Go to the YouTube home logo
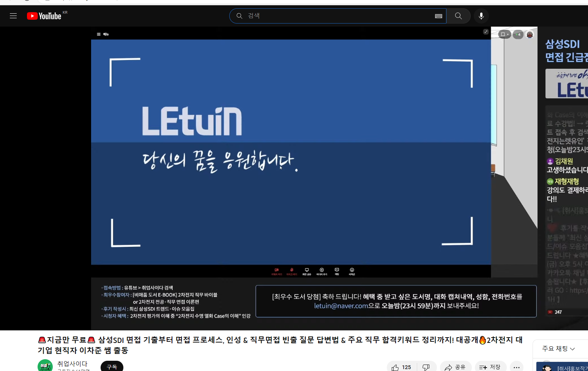Image resolution: width=588 pixels, height=371 pixels. pos(44,16)
